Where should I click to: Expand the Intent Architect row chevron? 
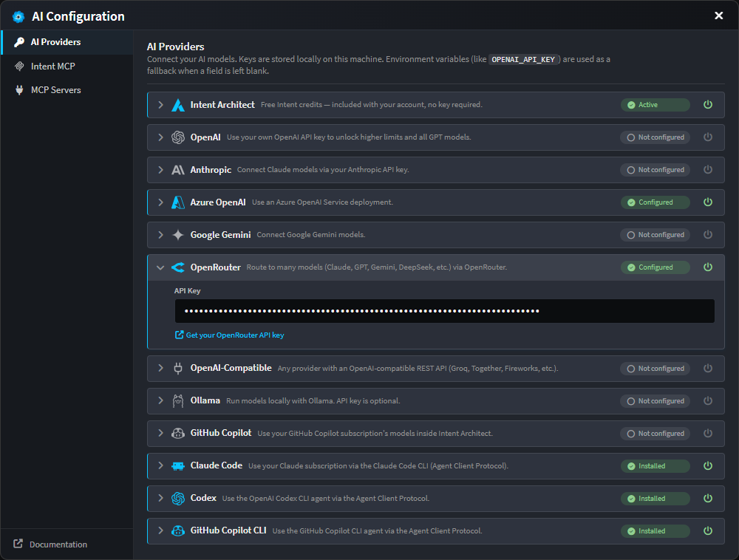click(x=160, y=105)
